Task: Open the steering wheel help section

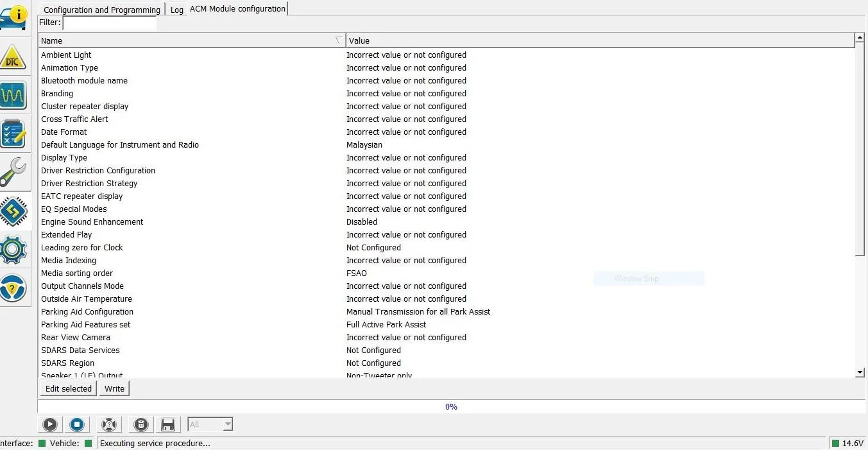Action: point(13,288)
